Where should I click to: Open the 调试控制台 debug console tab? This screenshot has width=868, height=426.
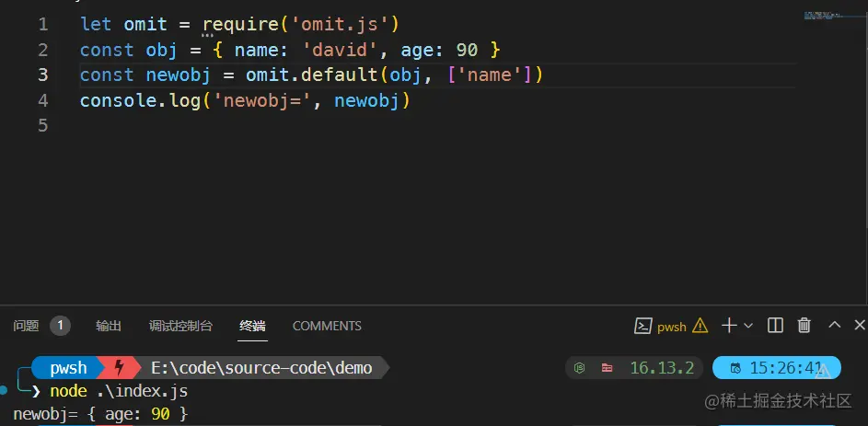(x=180, y=326)
